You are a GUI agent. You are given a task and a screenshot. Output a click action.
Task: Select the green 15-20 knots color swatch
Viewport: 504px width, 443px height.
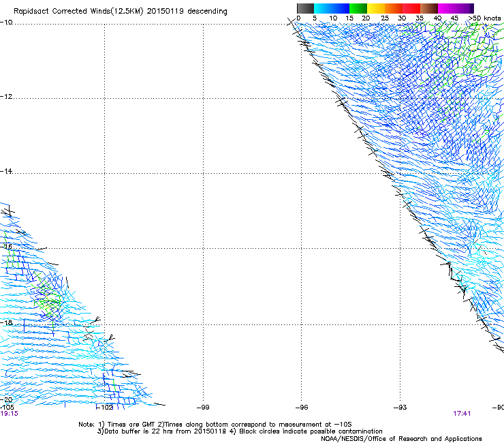(358, 8)
